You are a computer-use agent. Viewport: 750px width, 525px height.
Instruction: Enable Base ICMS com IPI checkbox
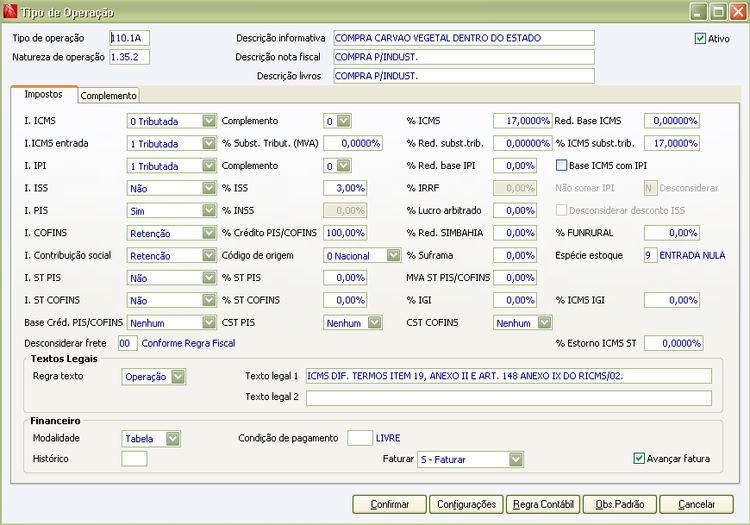pyautogui.click(x=561, y=165)
